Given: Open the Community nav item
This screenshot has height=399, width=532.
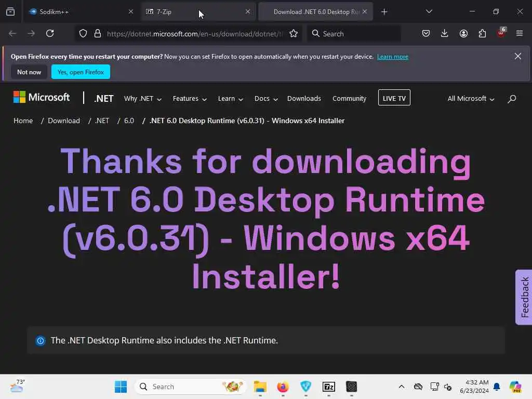Looking at the screenshot, I should click(x=350, y=98).
